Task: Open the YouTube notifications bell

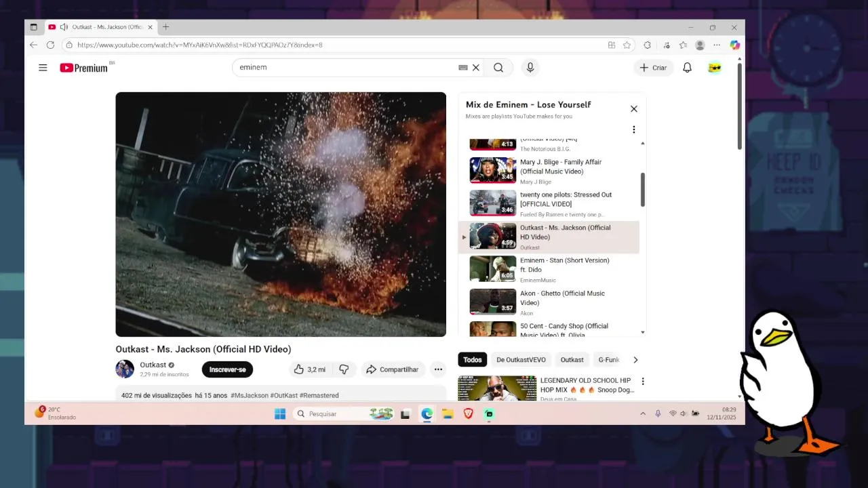Action: click(687, 68)
